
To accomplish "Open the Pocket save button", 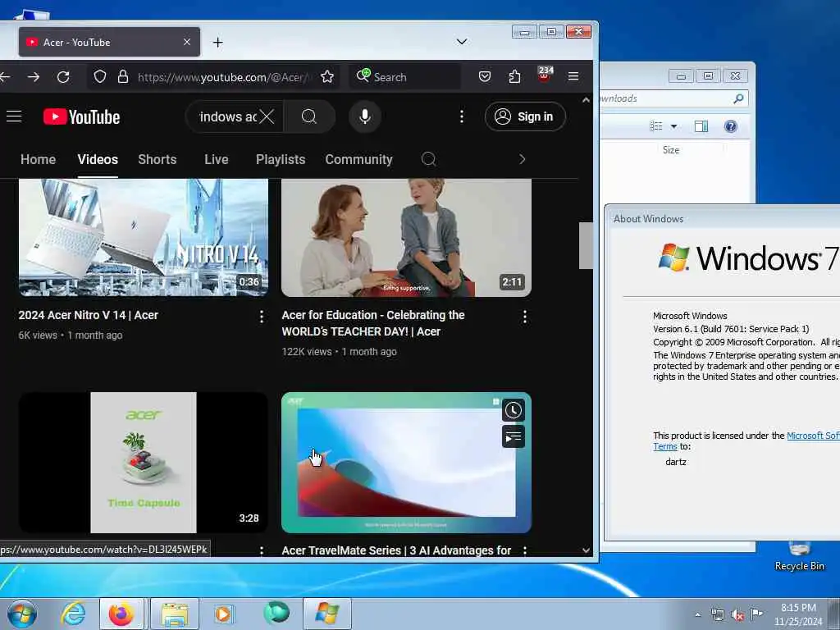I will 485,76.
